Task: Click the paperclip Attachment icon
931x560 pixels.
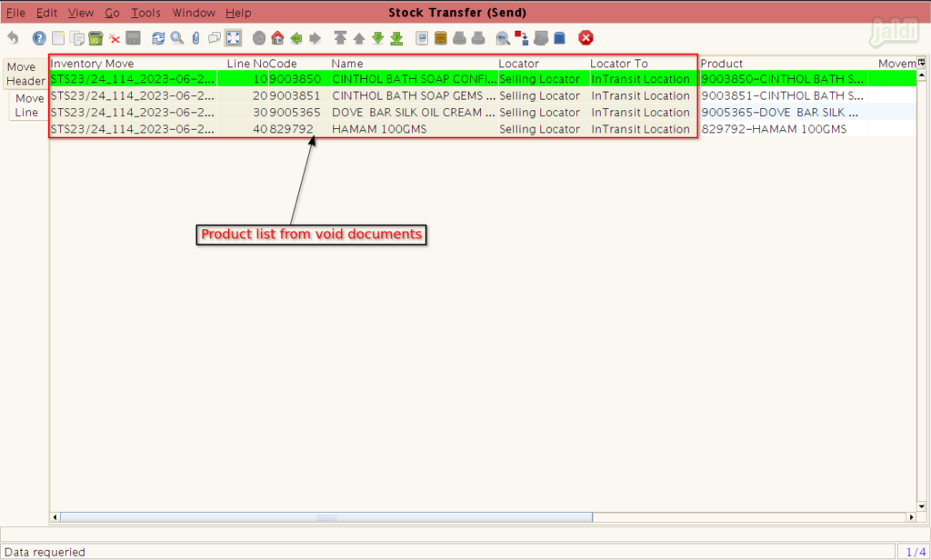Action: pos(196,38)
